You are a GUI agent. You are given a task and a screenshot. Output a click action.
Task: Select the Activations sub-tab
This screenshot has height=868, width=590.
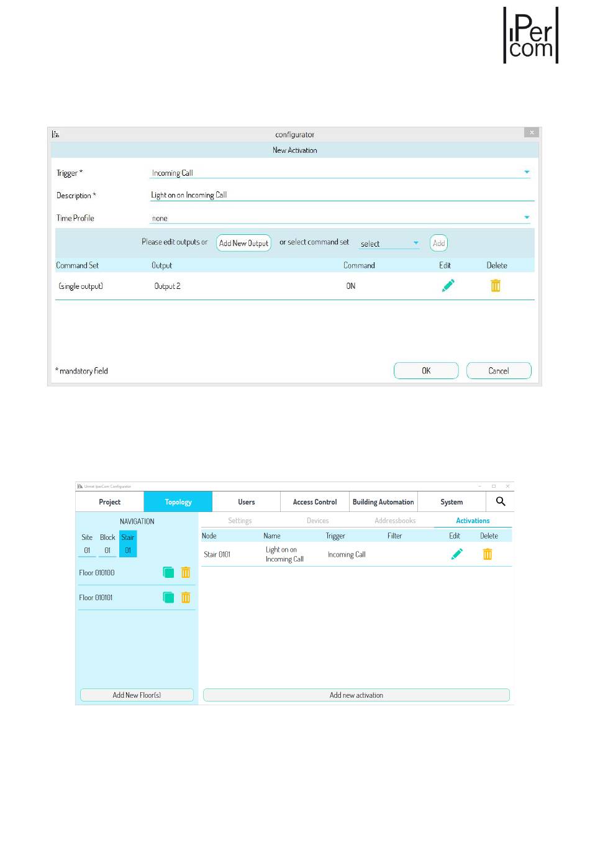click(473, 521)
